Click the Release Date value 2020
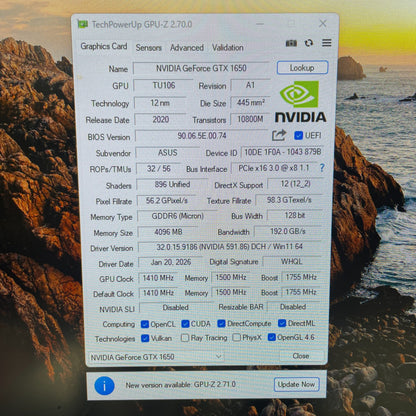The height and width of the screenshot is (416, 416). 161,119
